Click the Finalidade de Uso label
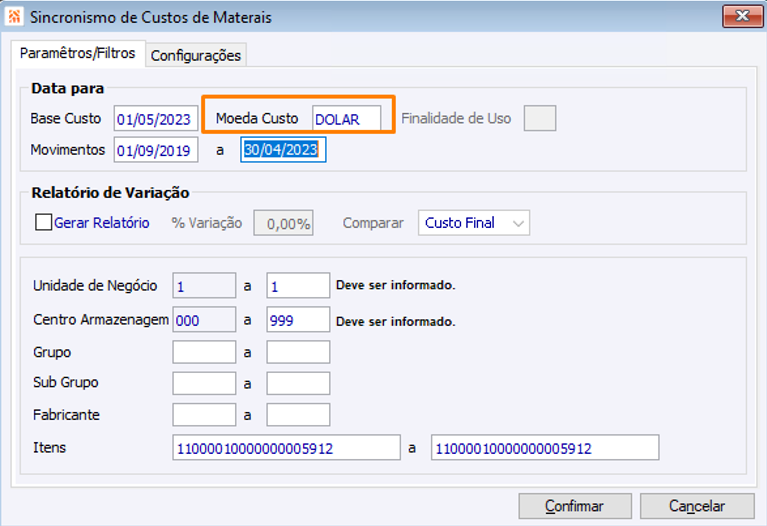 (456, 118)
